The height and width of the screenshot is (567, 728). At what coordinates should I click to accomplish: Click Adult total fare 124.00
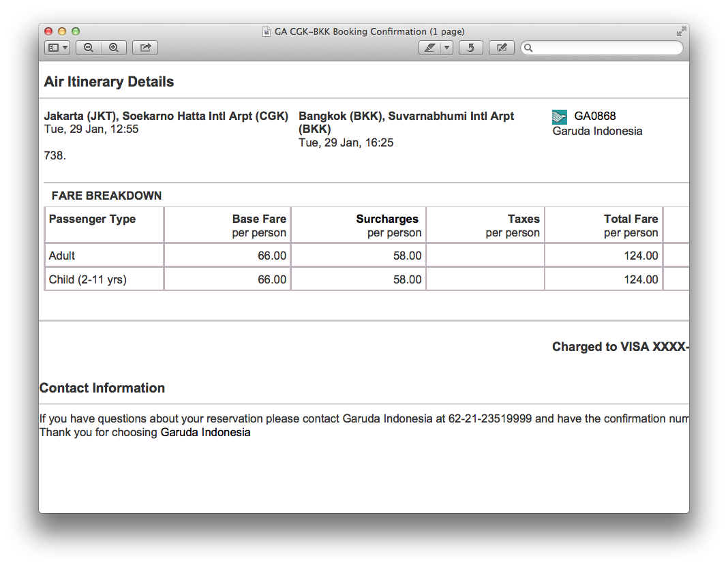[641, 256]
